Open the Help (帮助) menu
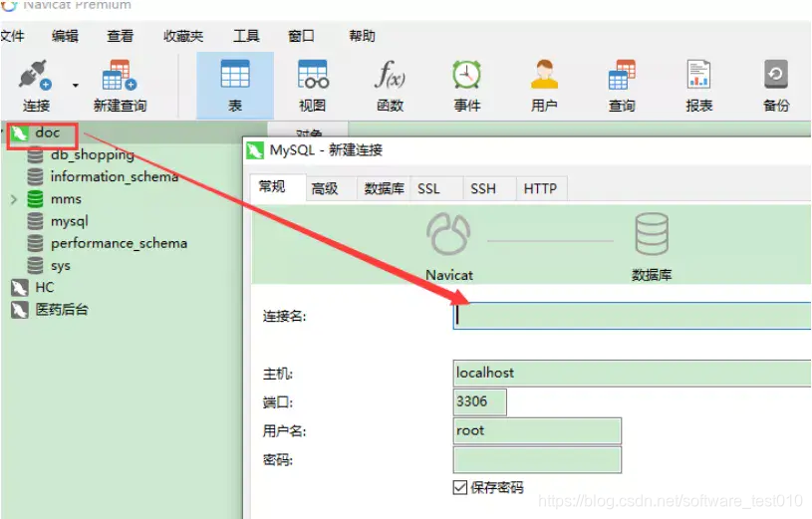The width and height of the screenshot is (812, 519). [362, 36]
